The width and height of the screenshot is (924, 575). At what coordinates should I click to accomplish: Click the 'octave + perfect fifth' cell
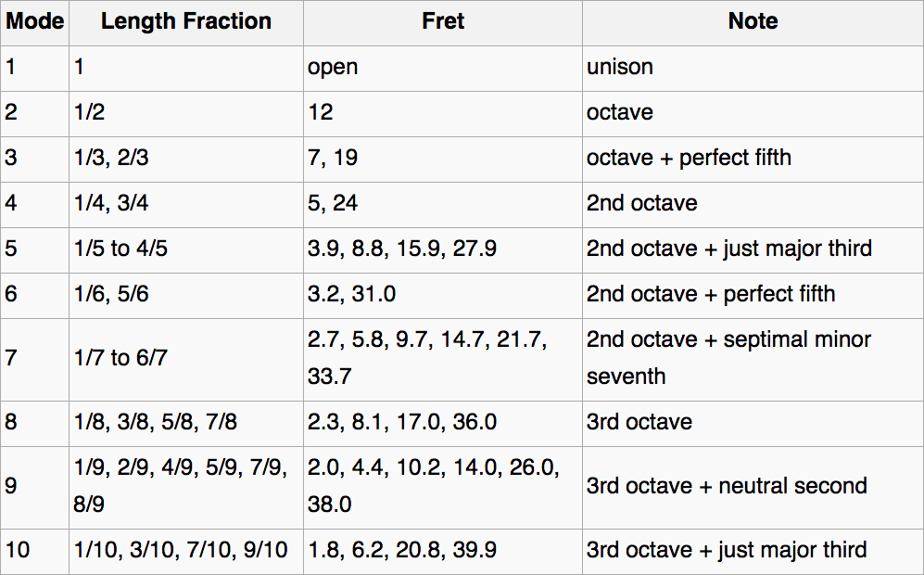point(753,160)
